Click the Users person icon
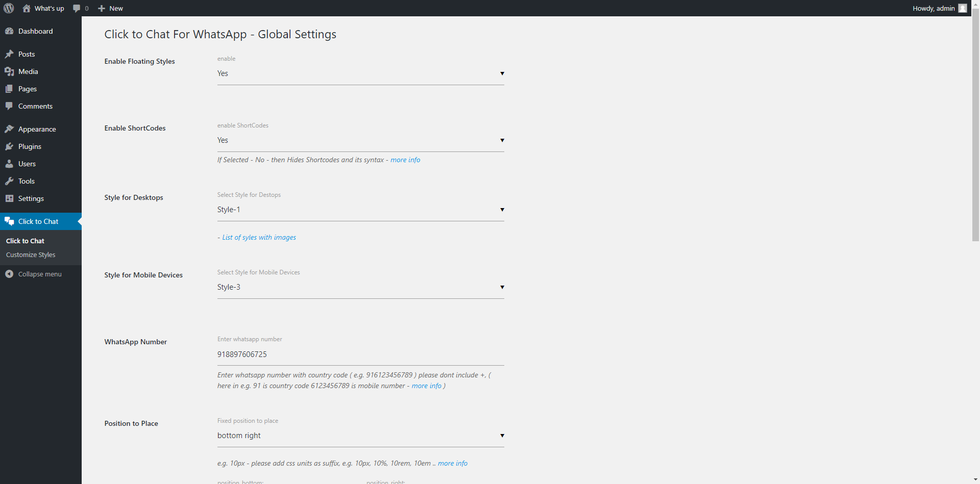 (x=9, y=164)
